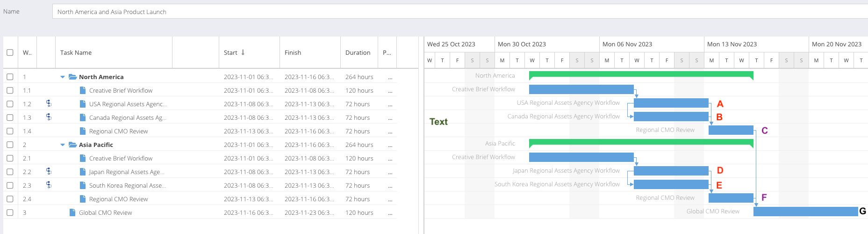Image resolution: width=868 pixels, height=234 pixels.
Task: Click the Duration column header
Action: [358, 52]
